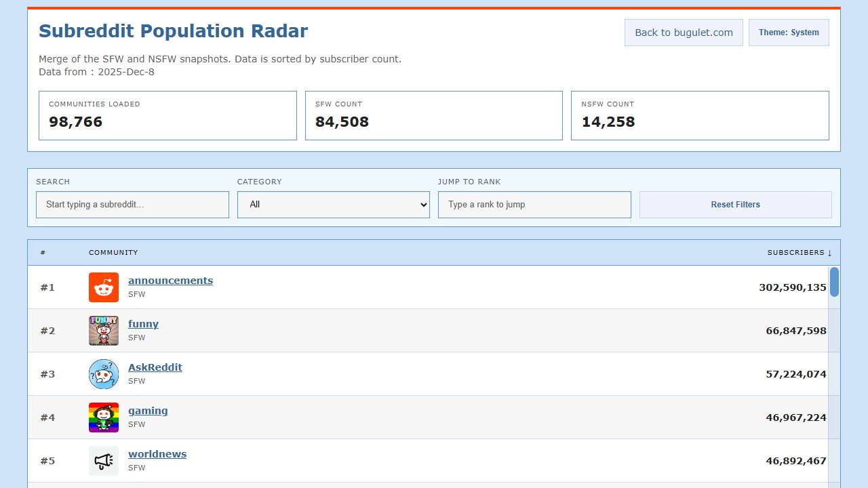Click the AskReddit community icon
The image size is (868, 488).
[x=104, y=374]
